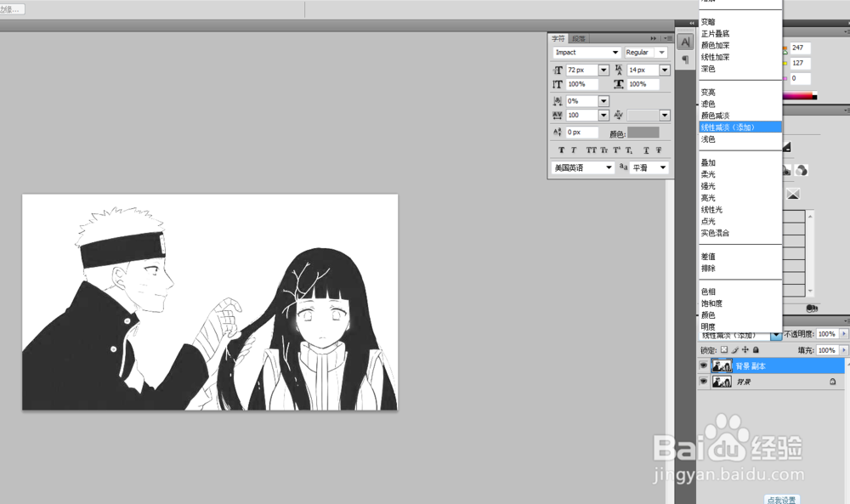Click the 点我设置 button

pos(781,499)
